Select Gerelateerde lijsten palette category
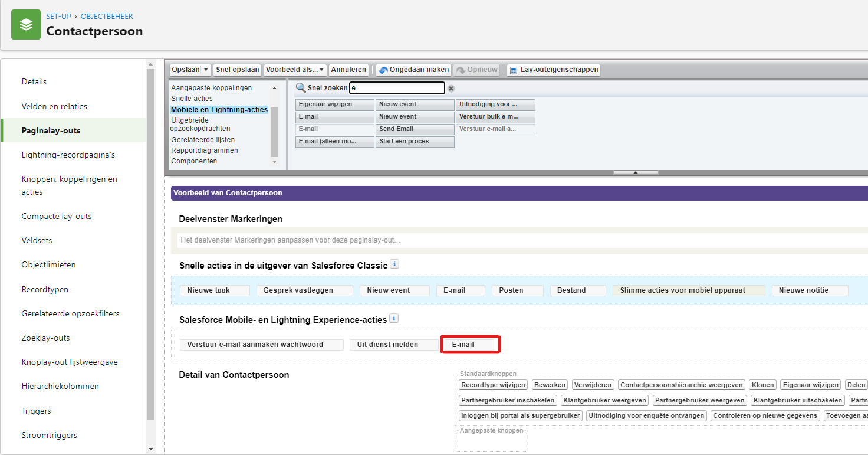Viewport: 868px width, 455px height. 203,140
